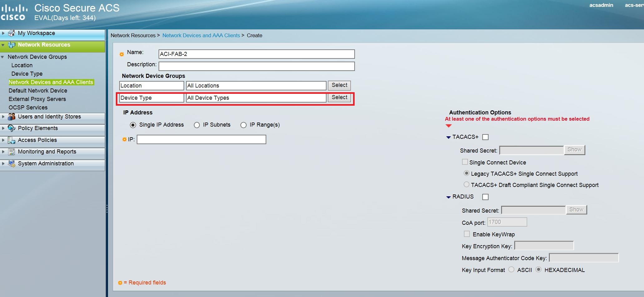Click the Access Policies checklist icon
The image size is (644, 297).
click(12, 140)
